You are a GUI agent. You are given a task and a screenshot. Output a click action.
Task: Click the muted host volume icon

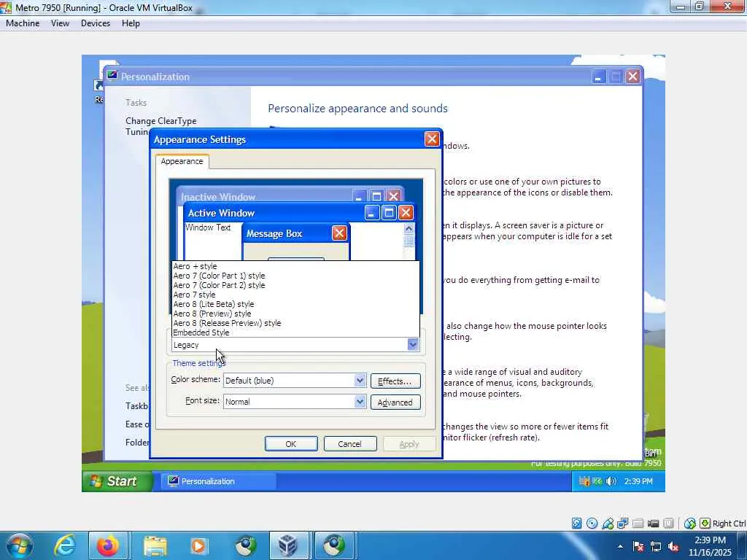point(673,546)
